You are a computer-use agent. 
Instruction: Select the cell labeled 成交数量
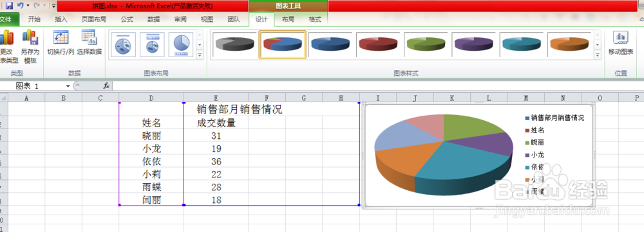pyautogui.click(x=216, y=123)
